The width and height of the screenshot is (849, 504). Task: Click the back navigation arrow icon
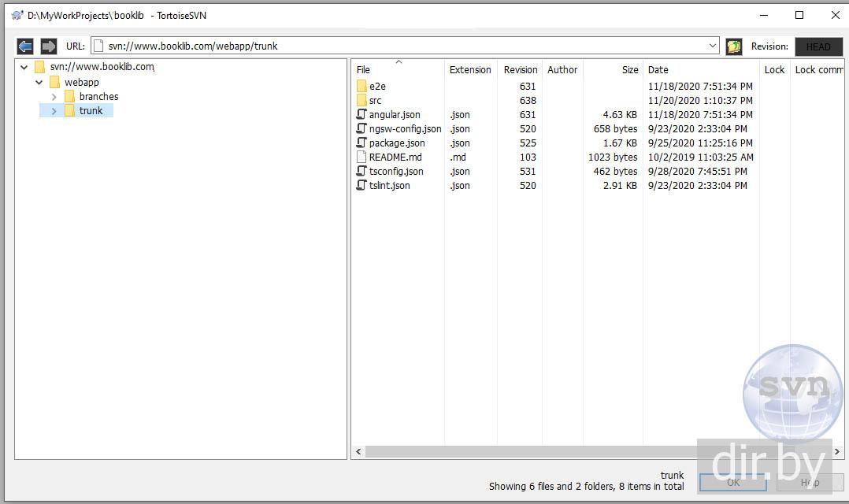25,46
